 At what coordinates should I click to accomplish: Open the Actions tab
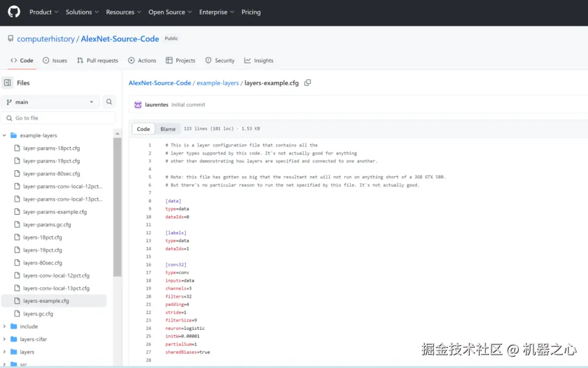tap(142, 61)
